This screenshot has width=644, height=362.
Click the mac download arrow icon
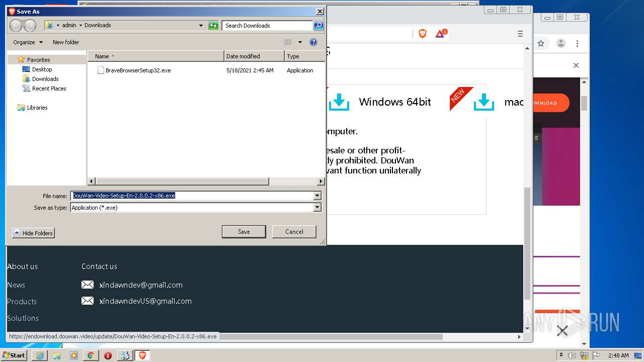[484, 102]
